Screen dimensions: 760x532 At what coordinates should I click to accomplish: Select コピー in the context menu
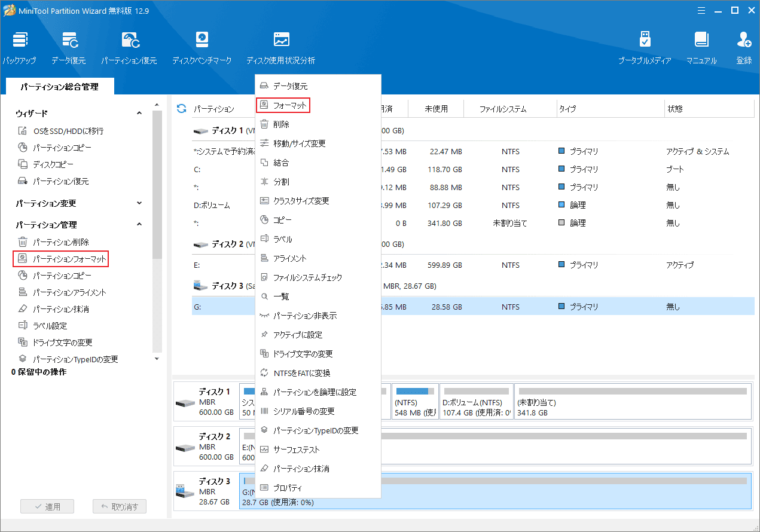click(318, 220)
